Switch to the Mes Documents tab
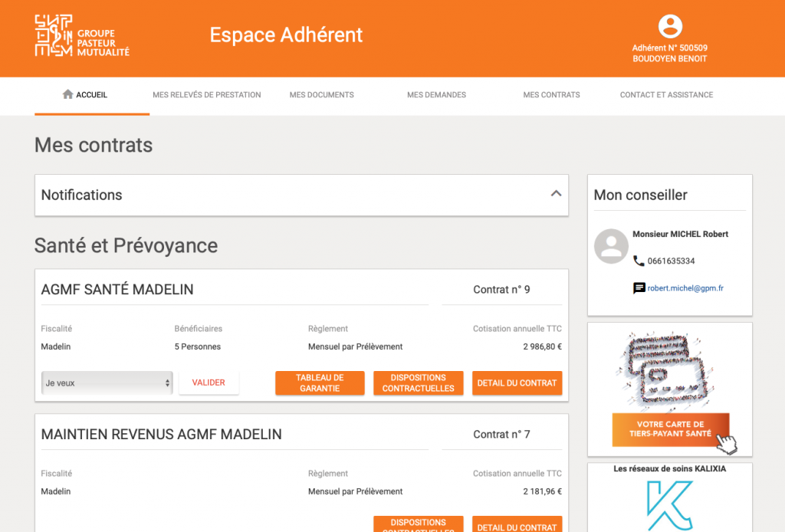This screenshot has height=532, width=785. pos(321,95)
